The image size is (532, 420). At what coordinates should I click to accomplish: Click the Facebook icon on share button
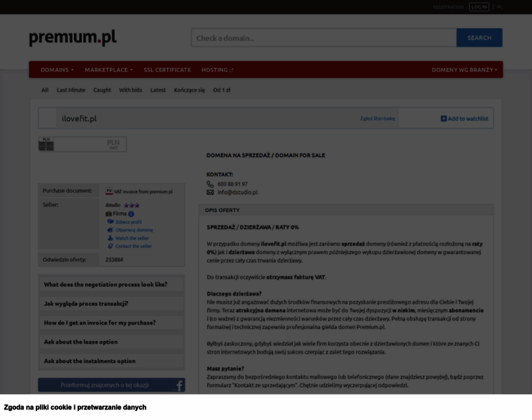pyautogui.click(x=178, y=385)
